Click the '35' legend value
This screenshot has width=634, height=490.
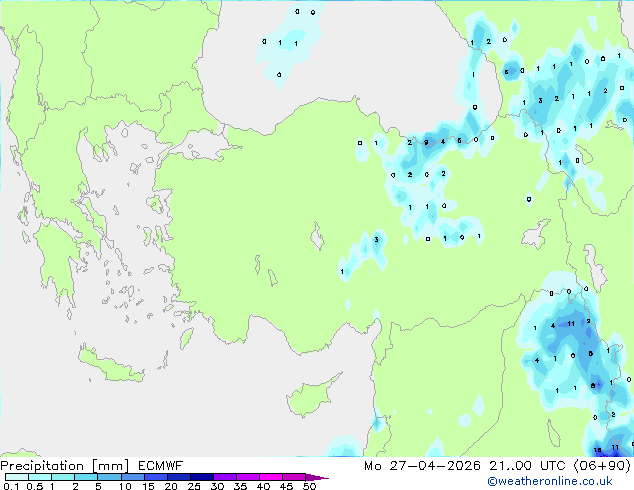click(240, 486)
